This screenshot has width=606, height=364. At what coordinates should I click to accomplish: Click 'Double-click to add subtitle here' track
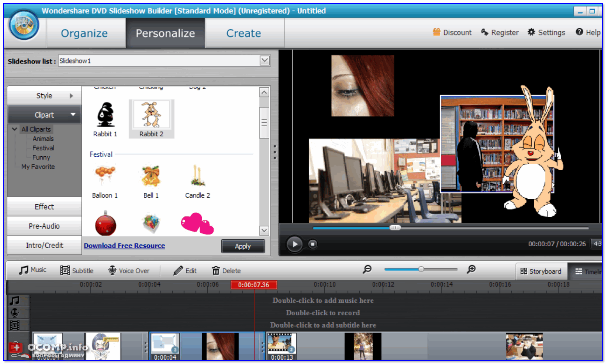point(323,325)
